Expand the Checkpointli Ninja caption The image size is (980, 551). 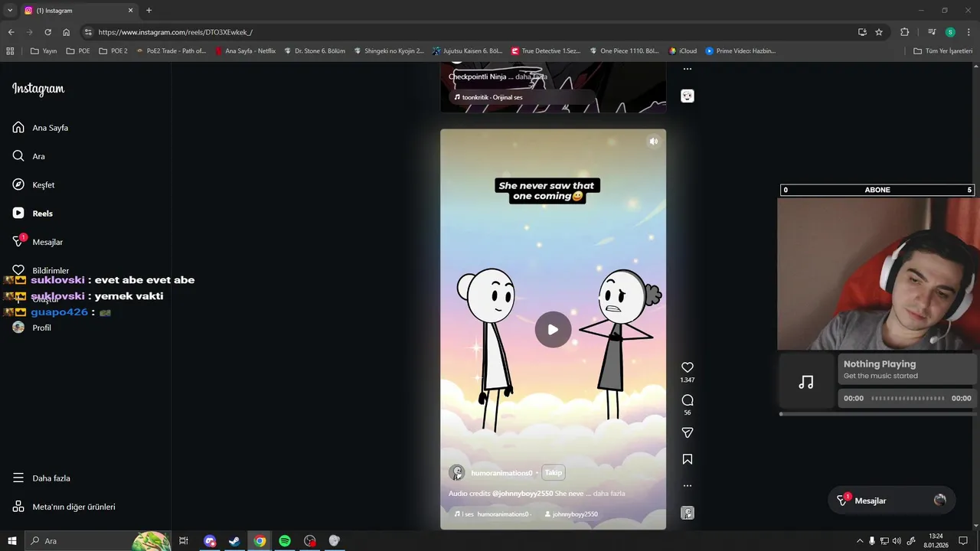(x=531, y=77)
